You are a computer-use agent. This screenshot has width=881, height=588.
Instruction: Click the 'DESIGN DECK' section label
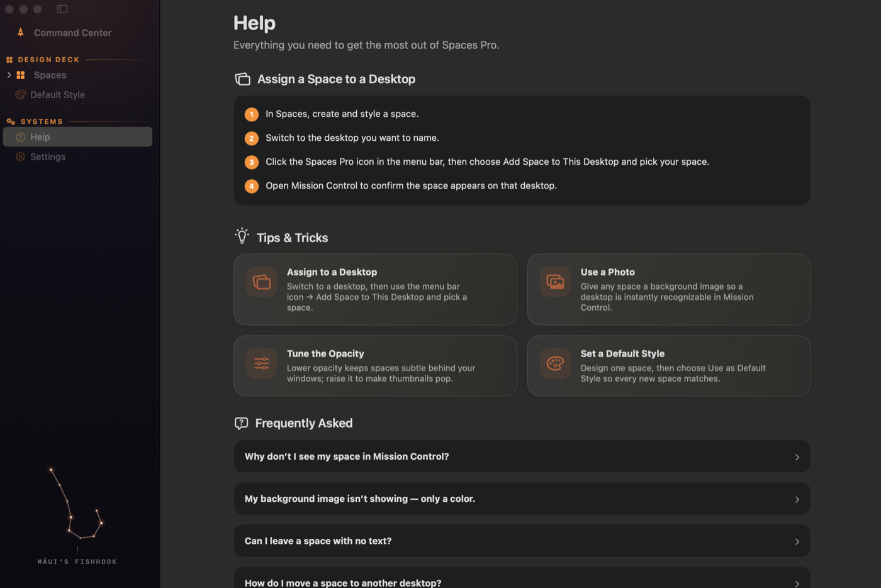point(48,60)
